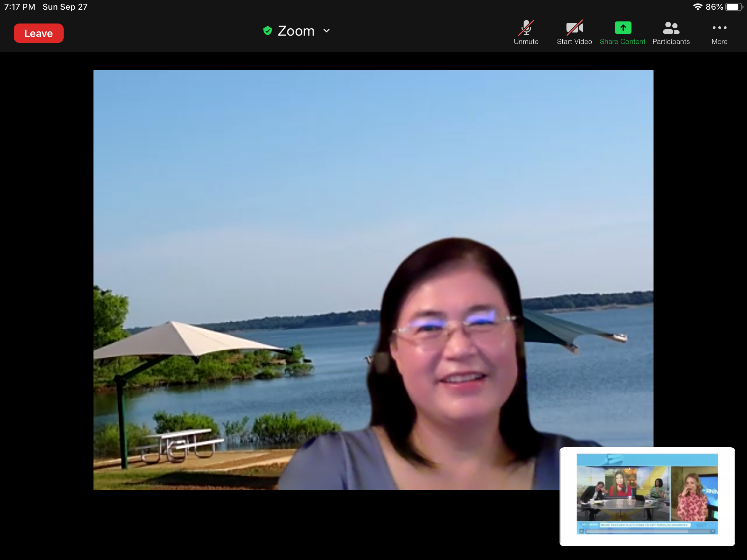Select the Share Content label

(622, 41)
